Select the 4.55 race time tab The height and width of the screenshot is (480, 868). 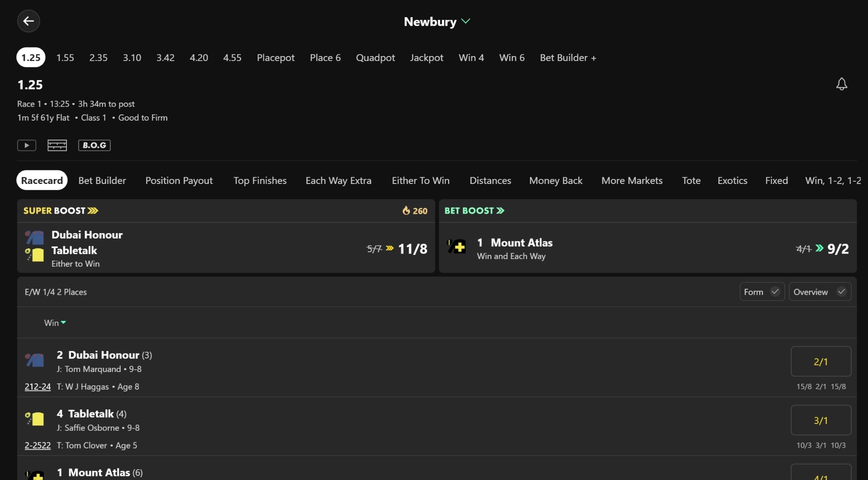tap(232, 57)
